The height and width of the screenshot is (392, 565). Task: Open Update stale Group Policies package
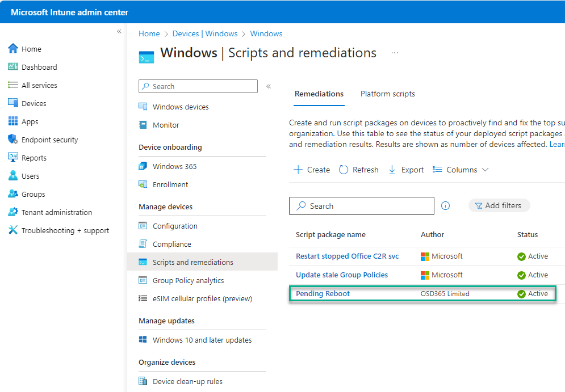(342, 275)
